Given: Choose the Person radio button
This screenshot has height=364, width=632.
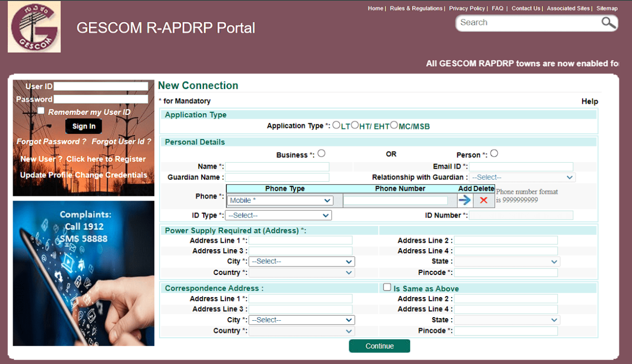Looking at the screenshot, I should click(x=494, y=154).
